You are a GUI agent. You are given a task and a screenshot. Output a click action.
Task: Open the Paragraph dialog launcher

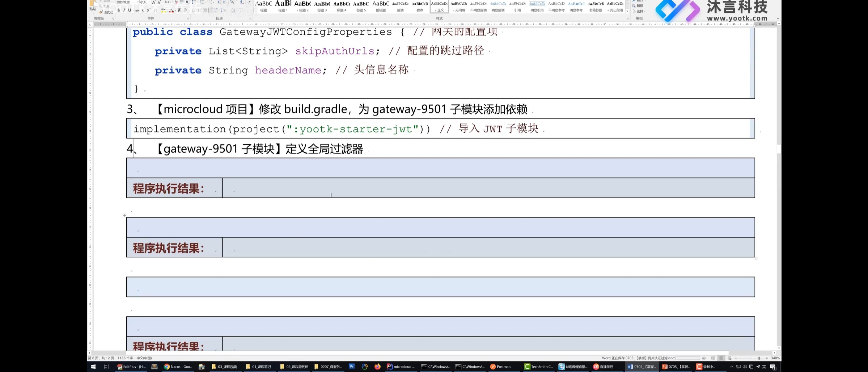coord(250,18)
